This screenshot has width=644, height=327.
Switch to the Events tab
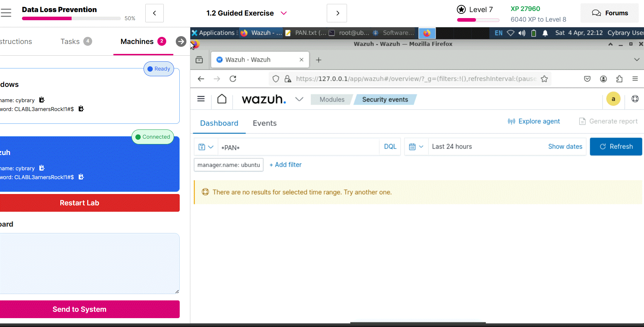264,123
